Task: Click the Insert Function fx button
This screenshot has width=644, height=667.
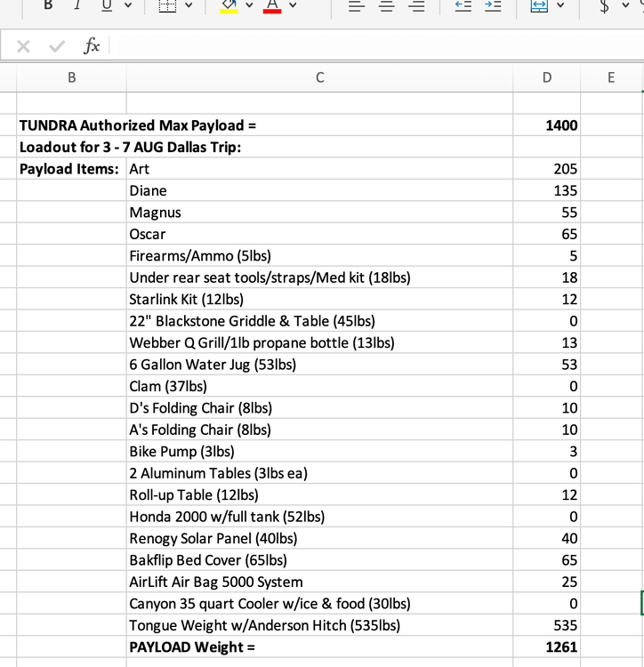Action: tap(92, 45)
